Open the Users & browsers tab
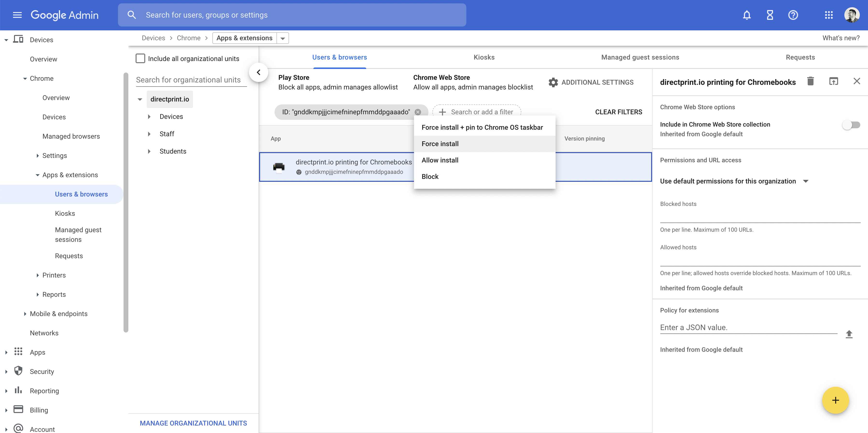868x433 pixels. coord(339,57)
